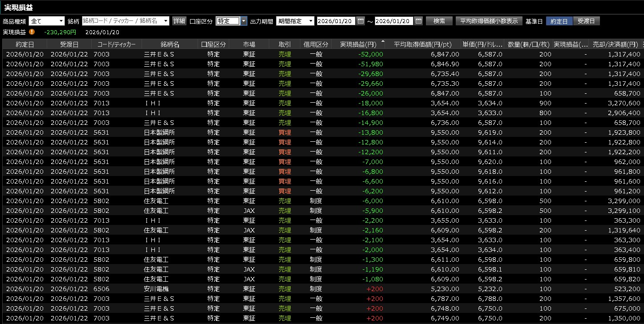Click the start date input field
The image size is (644, 324).
pos(336,21)
